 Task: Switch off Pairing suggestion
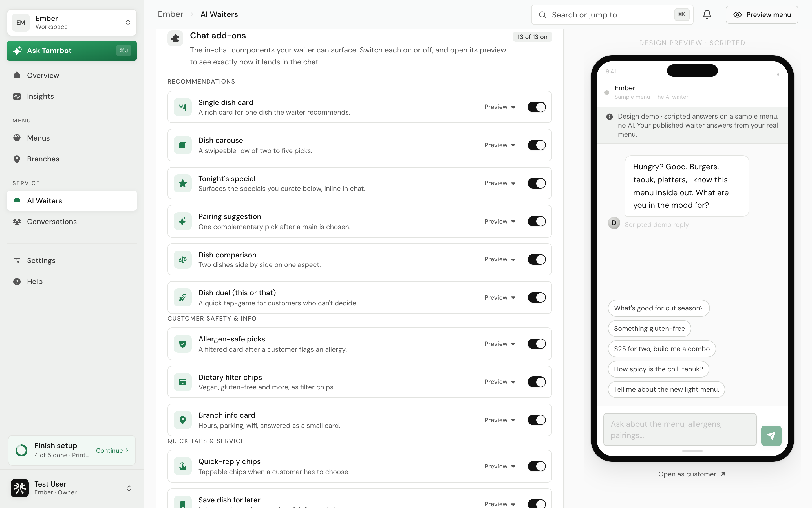(537, 222)
